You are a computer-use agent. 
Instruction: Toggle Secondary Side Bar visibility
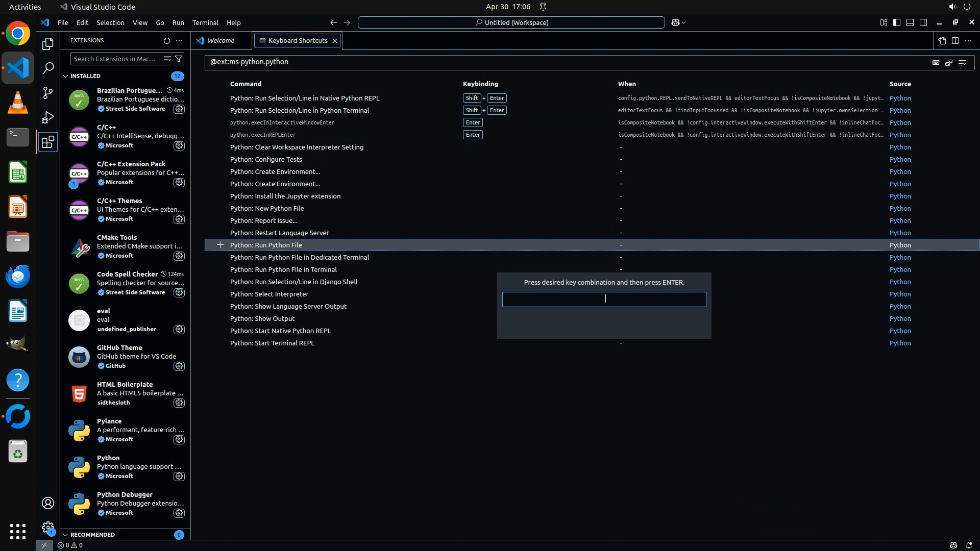(x=923, y=22)
